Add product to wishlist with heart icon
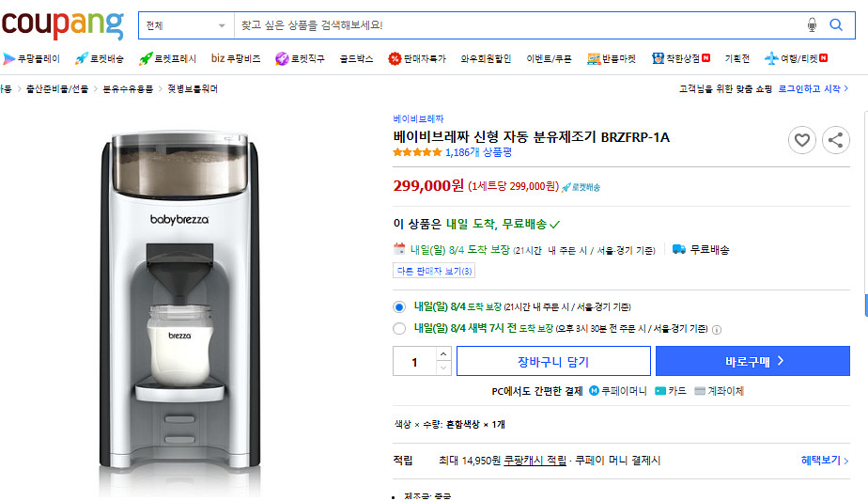 pos(801,141)
